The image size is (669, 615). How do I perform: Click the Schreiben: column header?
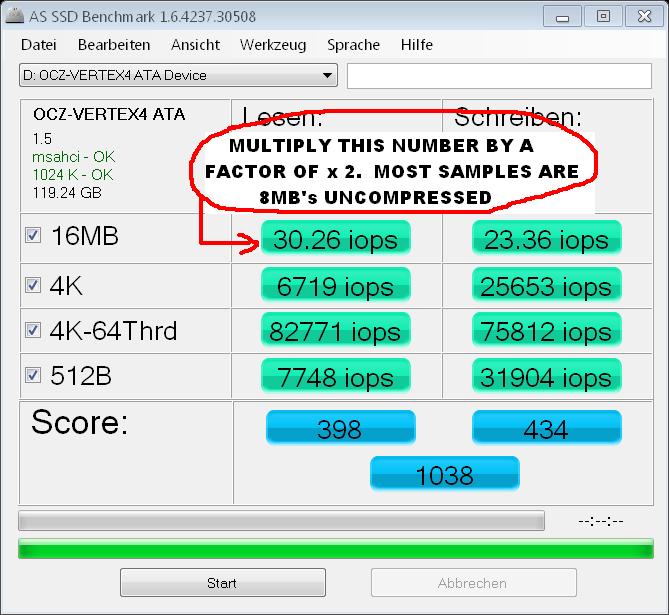tap(518, 117)
